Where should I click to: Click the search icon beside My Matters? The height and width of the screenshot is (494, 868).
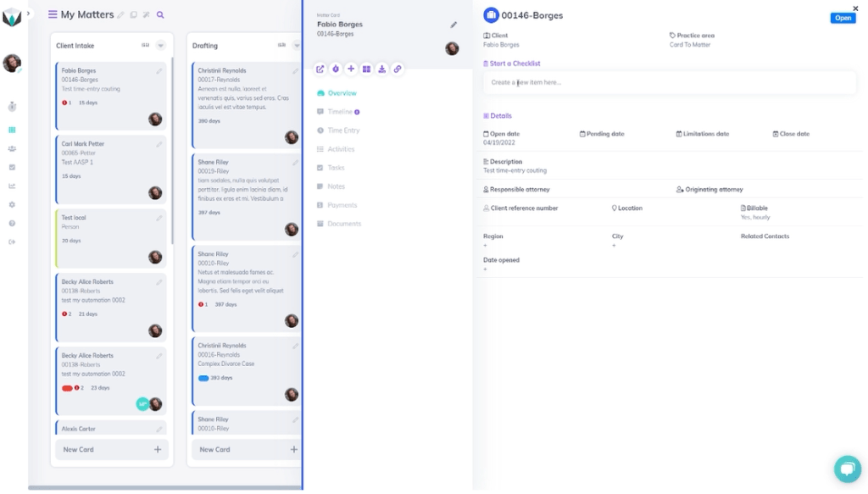coord(160,15)
